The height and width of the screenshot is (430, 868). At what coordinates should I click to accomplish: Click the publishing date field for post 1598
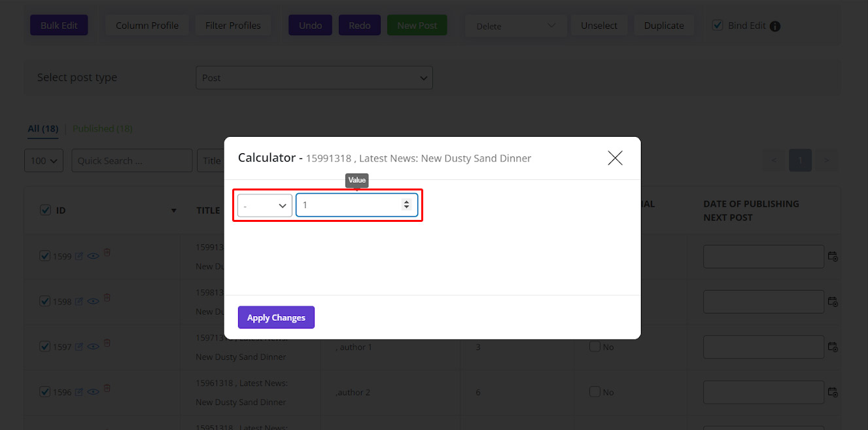(763, 302)
